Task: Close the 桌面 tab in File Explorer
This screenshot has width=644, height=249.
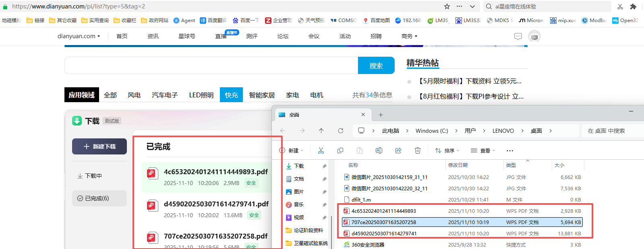Action: point(363,115)
